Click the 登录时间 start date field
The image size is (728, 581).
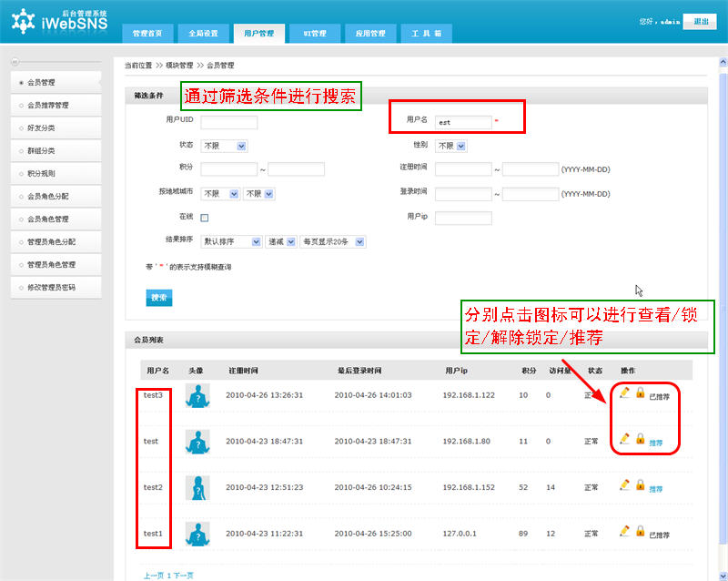[463, 194]
